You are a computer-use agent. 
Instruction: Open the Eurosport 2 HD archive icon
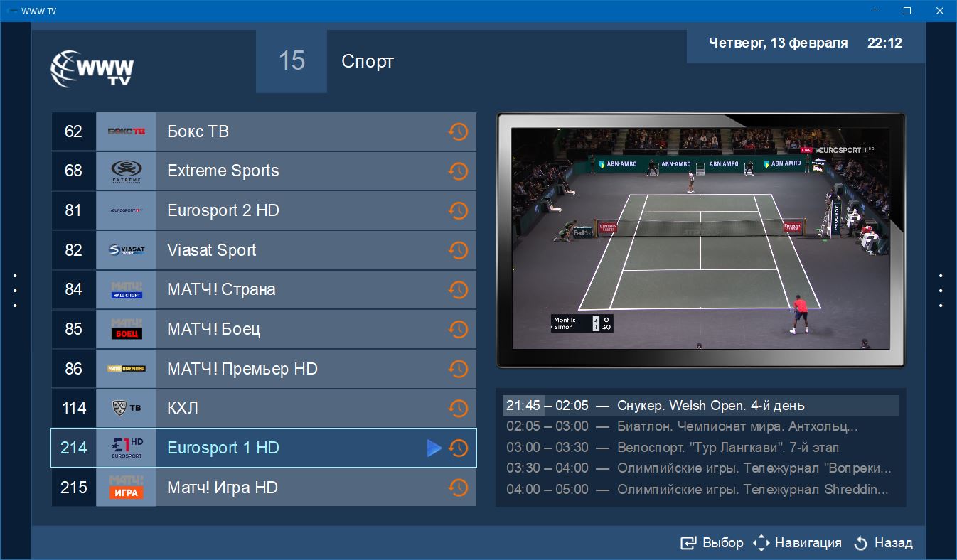459,211
